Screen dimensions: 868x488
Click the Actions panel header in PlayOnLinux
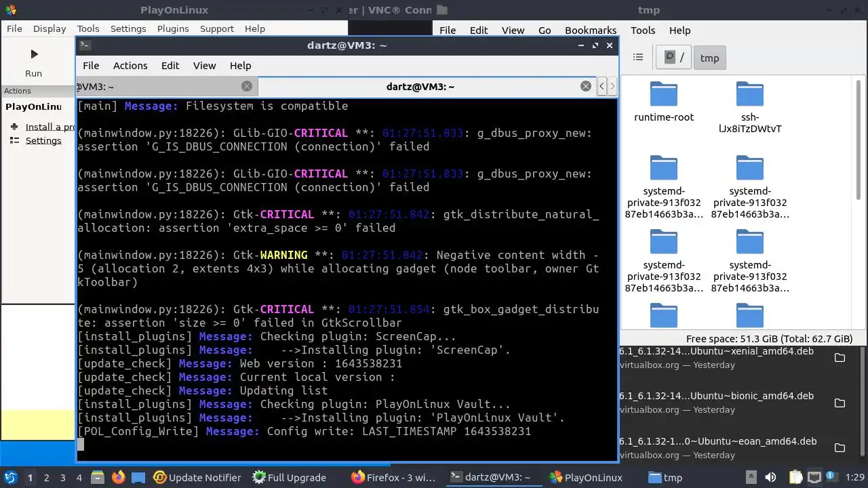point(39,91)
